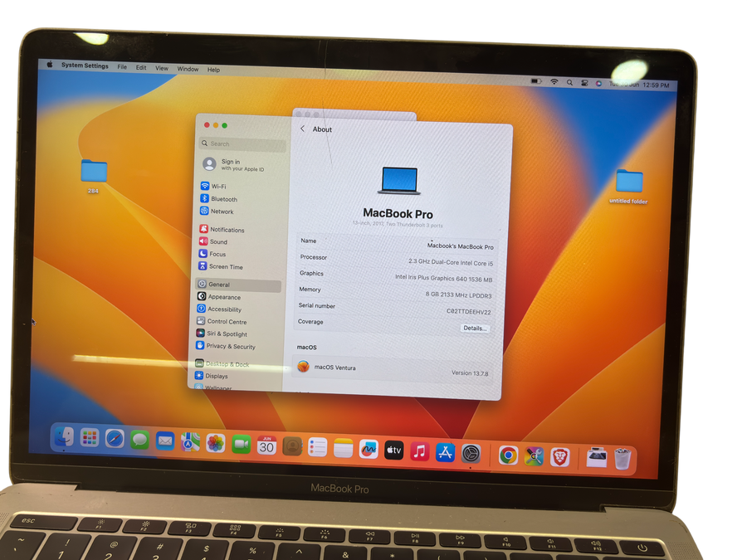Viewport: 747px width, 560px height.
Task: Select the 284 desktop folder
Action: tap(93, 176)
